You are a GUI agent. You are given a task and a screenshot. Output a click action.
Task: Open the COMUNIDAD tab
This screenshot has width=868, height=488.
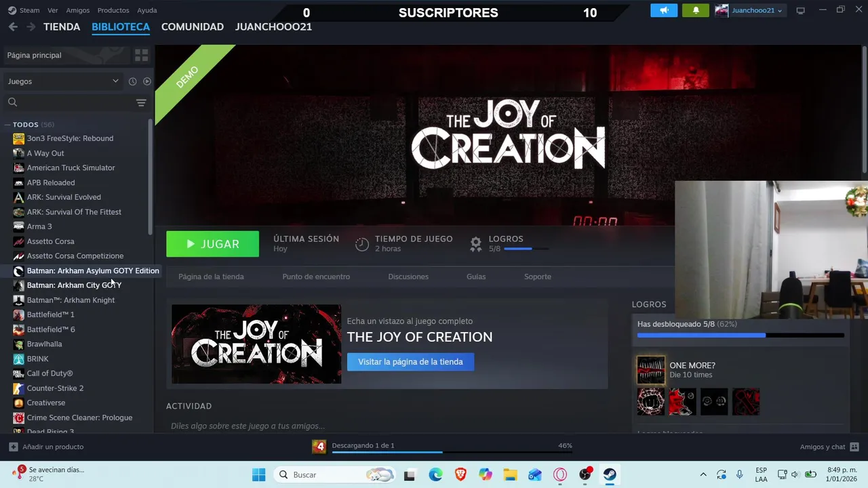(193, 27)
